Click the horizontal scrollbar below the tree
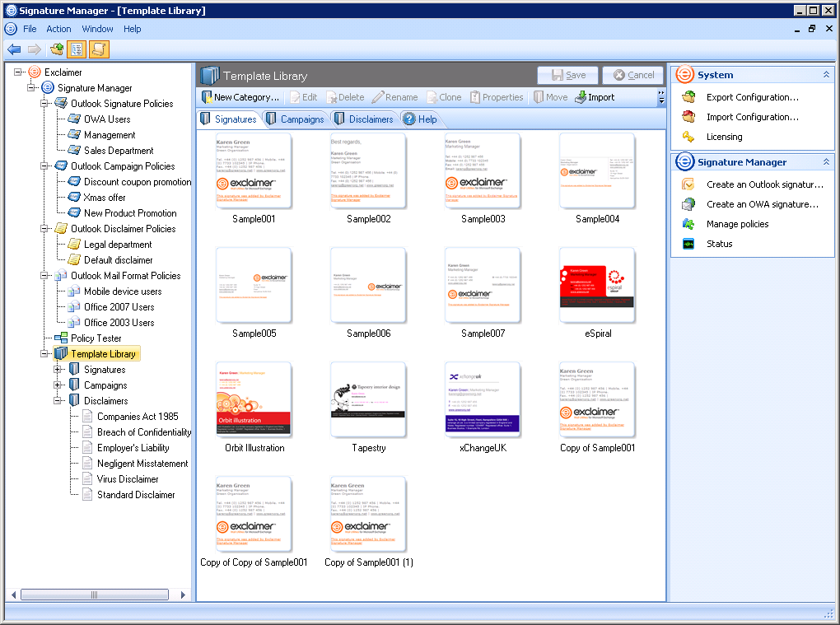The height and width of the screenshot is (625, 840). pos(93,594)
